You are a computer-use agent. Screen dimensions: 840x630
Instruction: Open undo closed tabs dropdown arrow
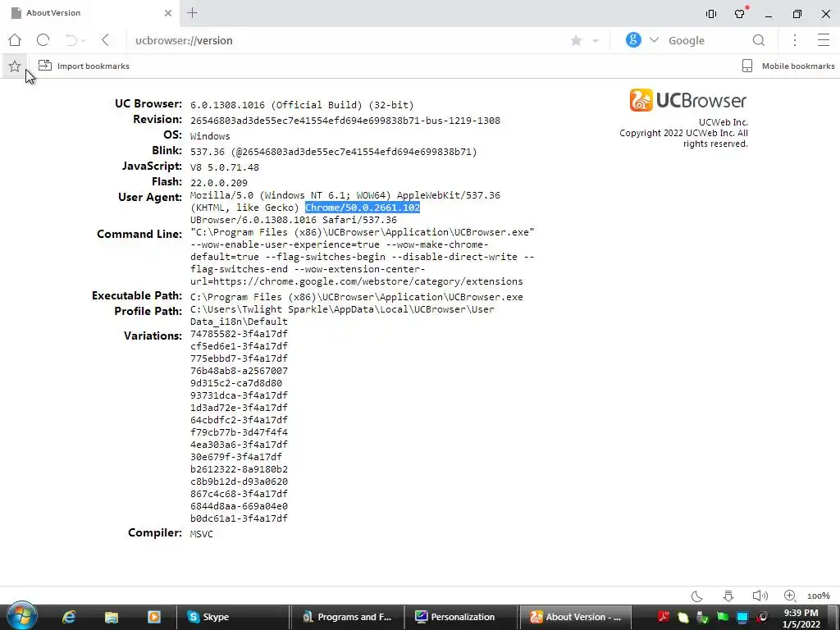point(83,41)
